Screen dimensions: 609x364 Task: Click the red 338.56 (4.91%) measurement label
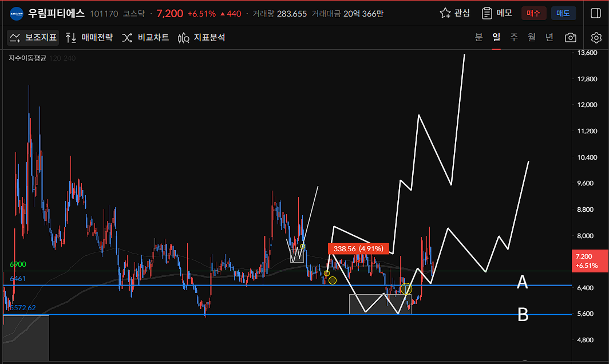point(358,248)
